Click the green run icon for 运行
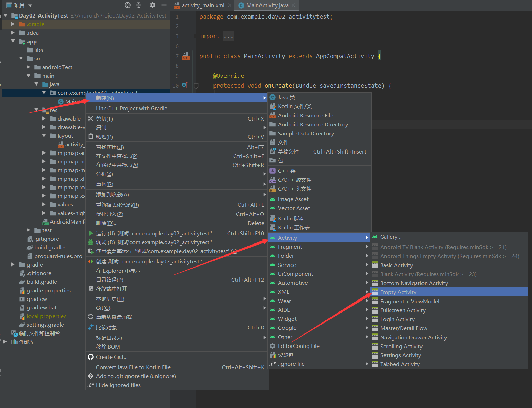532x408 pixels. pos(91,233)
